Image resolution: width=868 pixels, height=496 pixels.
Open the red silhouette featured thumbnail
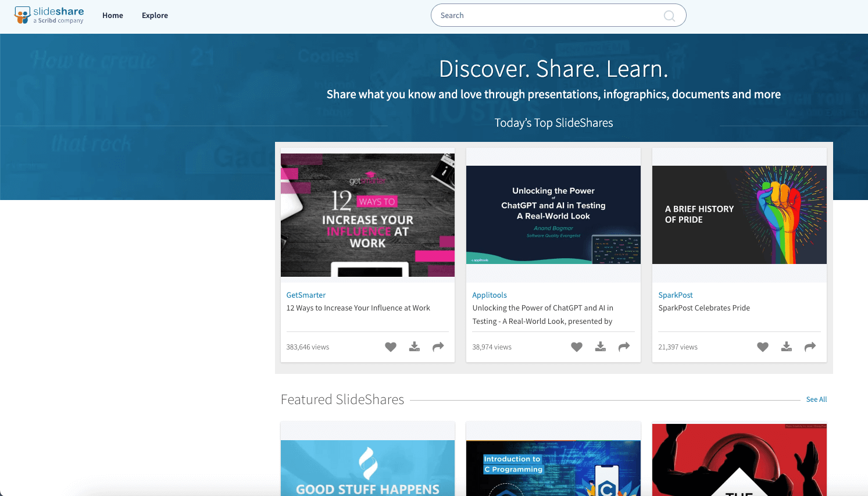(x=740, y=460)
